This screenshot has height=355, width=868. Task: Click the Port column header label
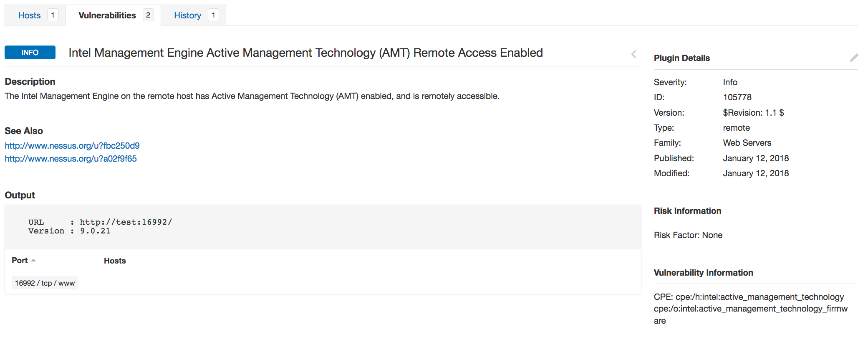click(x=20, y=260)
